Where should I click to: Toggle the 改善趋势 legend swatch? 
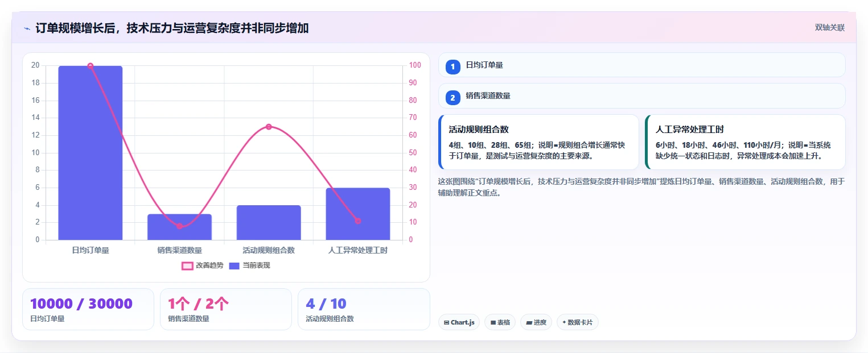coord(187,265)
